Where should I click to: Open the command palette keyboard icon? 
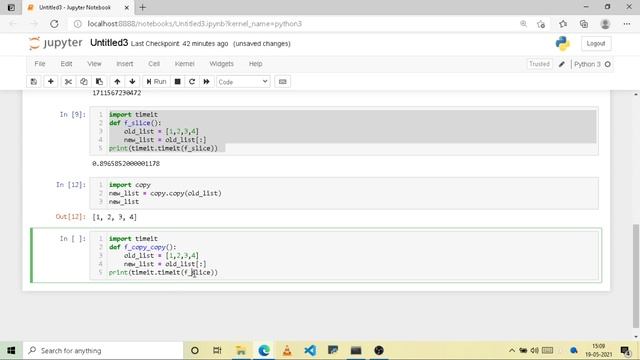pyautogui.click(x=282, y=82)
